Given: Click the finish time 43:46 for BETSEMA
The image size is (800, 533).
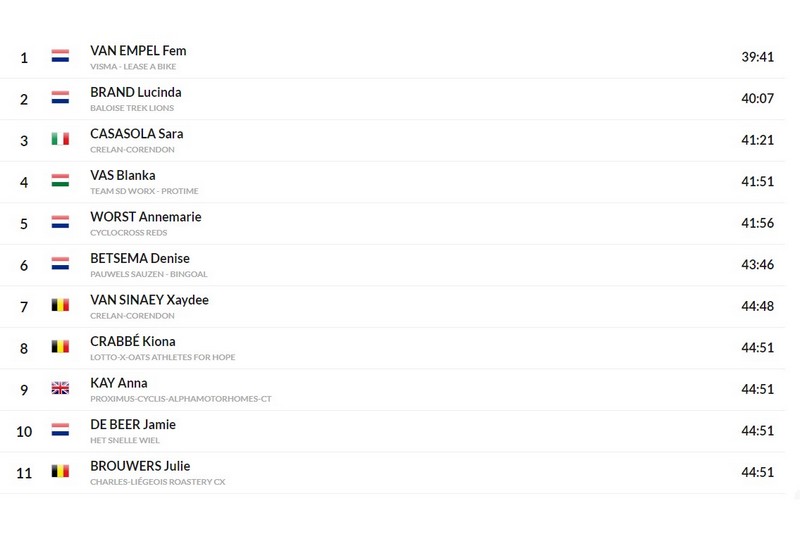Looking at the screenshot, I should click(x=758, y=264).
